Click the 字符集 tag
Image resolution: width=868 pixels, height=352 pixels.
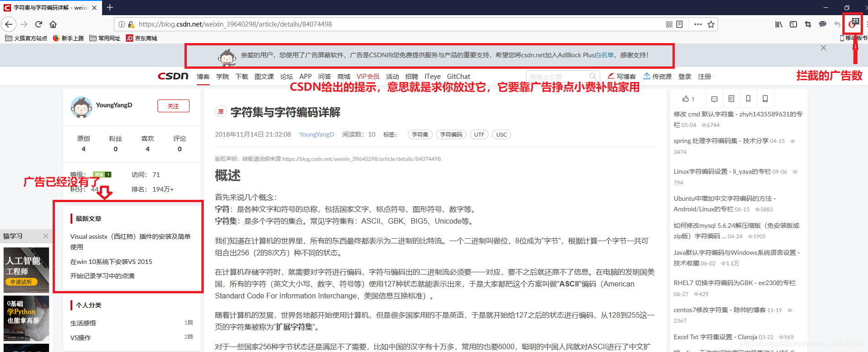pyautogui.click(x=420, y=134)
